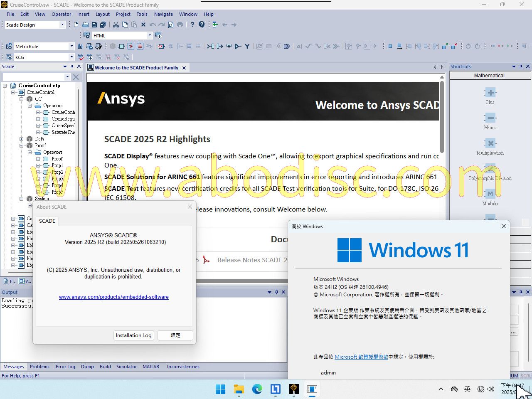Open the MetricRule dropdown
The image size is (532, 399).
(71, 47)
